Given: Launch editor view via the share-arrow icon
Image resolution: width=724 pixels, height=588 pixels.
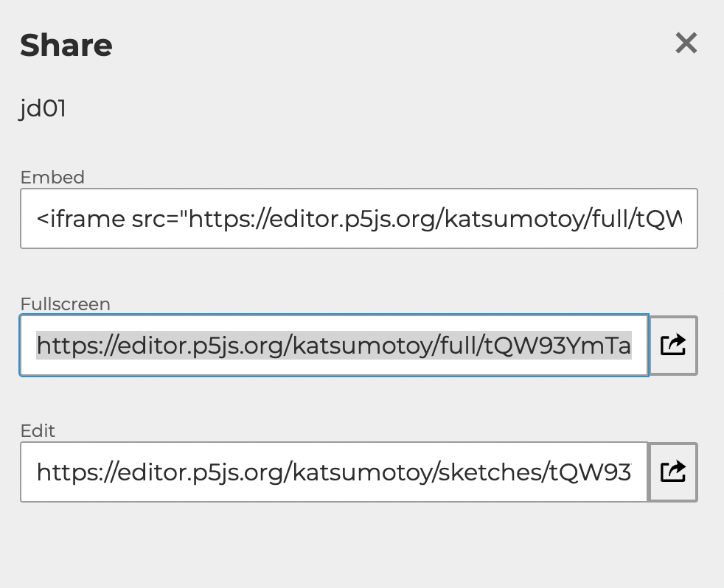Looking at the screenshot, I should (673, 472).
